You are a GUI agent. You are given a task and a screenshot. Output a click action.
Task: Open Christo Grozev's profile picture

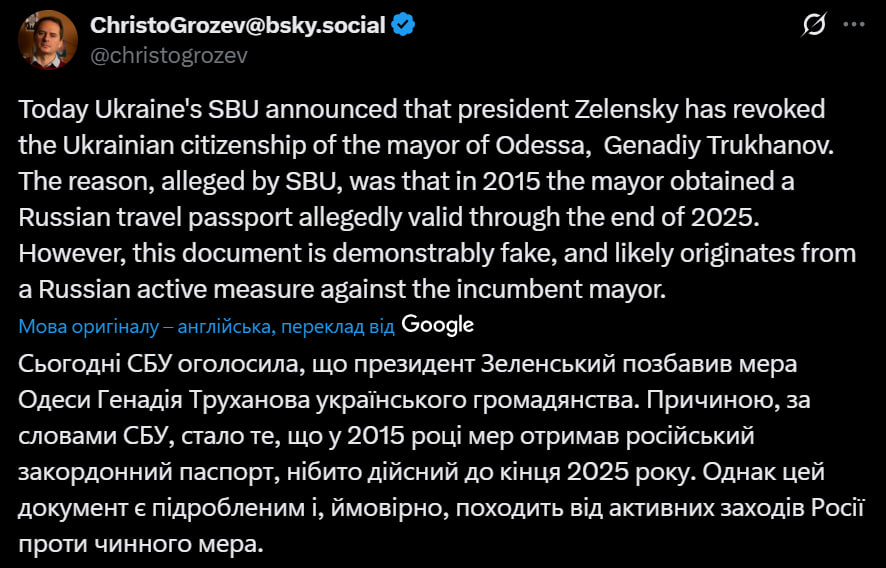(x=48, y=40)
